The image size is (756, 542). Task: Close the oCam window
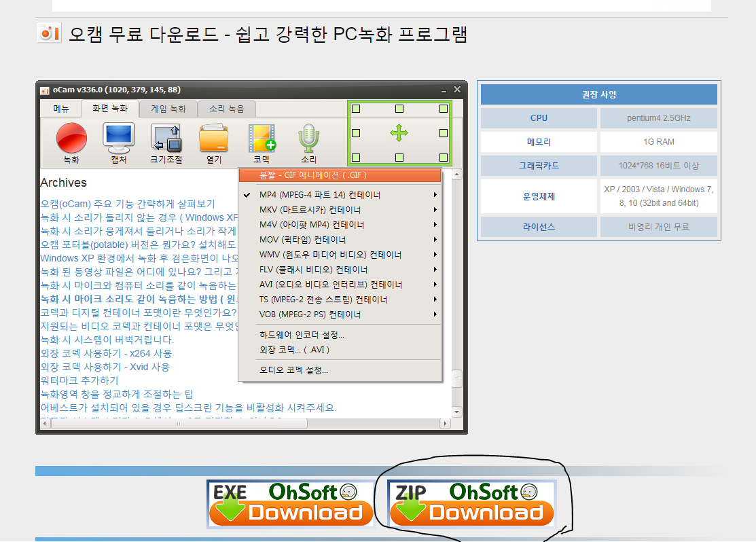click(457, 90)
